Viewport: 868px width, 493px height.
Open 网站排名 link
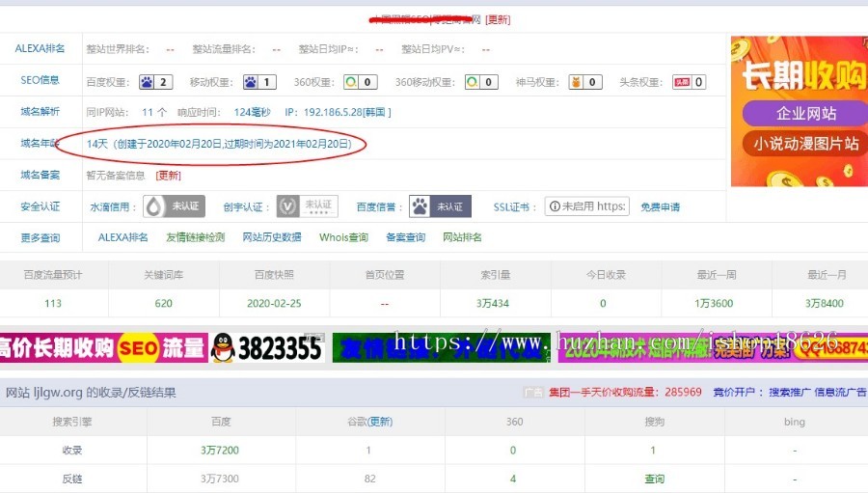[462, 237]
